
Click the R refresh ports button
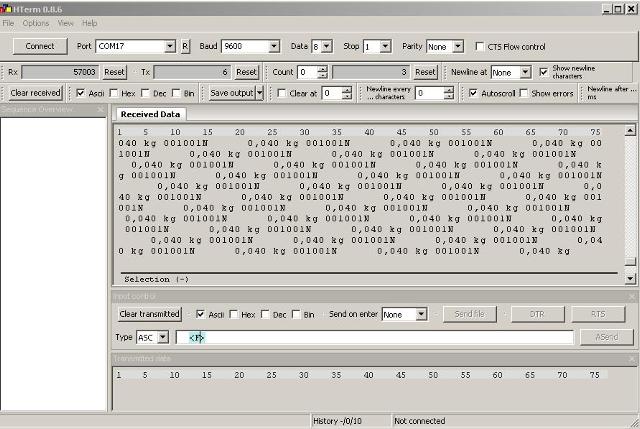point(185,46)
